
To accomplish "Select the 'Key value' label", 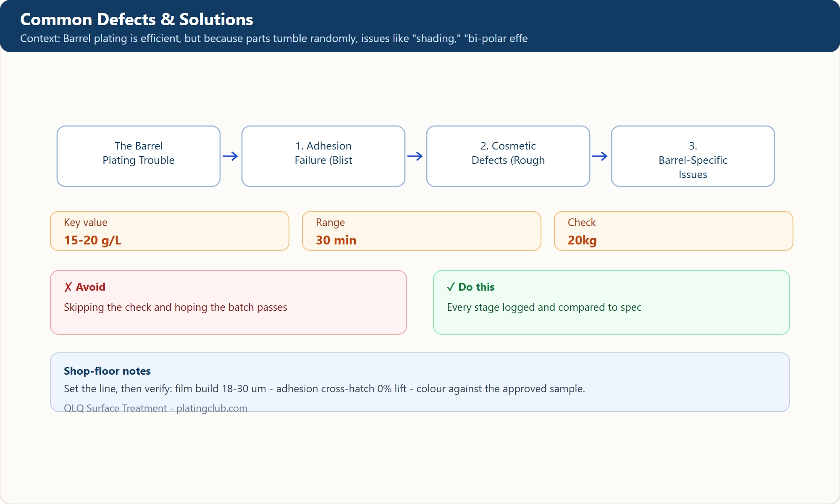I will [86, 222].
